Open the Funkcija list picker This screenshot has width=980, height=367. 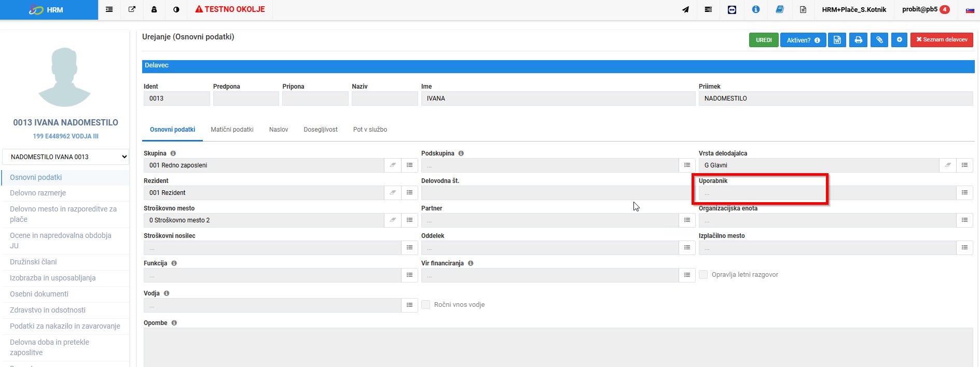(x=409, y=275)
